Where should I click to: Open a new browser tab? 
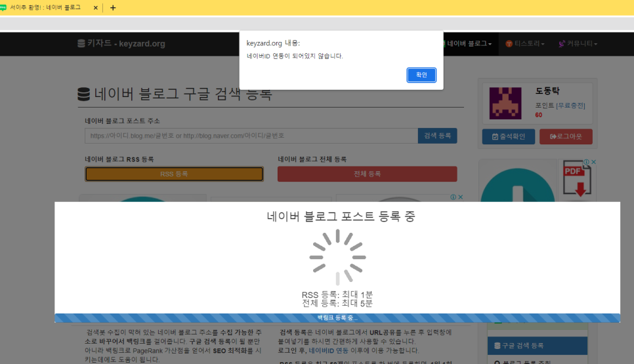pyautogui.click(x=113, y=8)
